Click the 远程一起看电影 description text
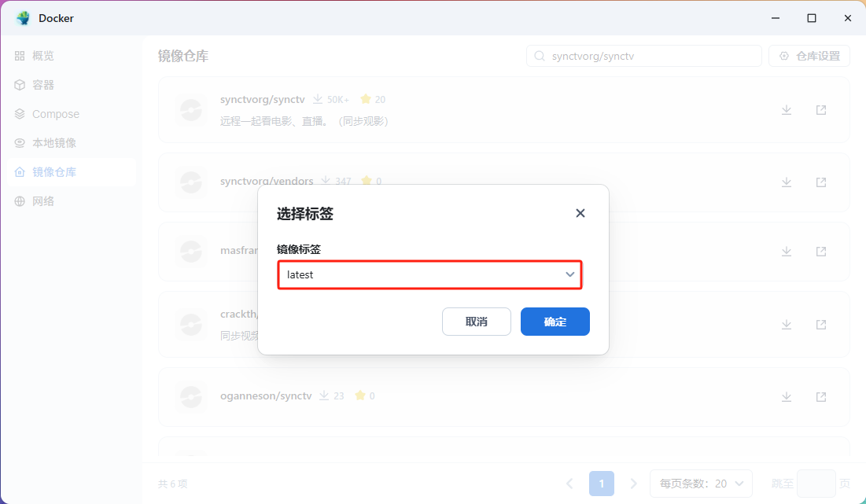 coord(304,121)
